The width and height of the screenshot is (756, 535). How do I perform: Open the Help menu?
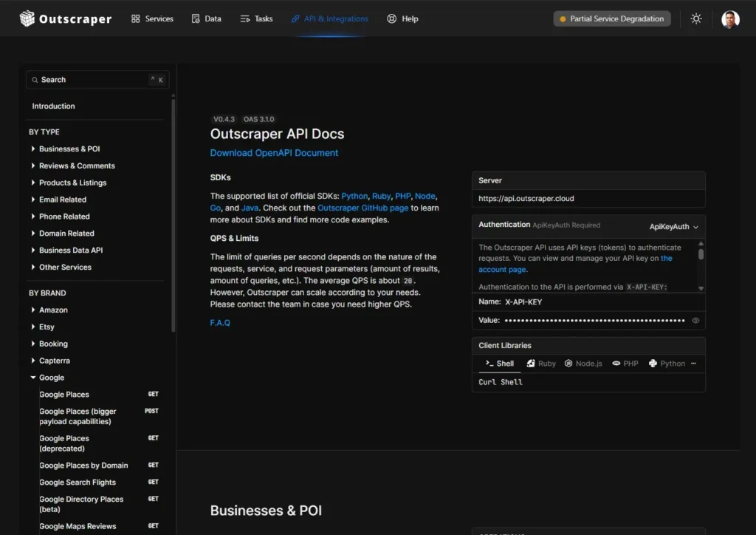[x=402, y=18]
